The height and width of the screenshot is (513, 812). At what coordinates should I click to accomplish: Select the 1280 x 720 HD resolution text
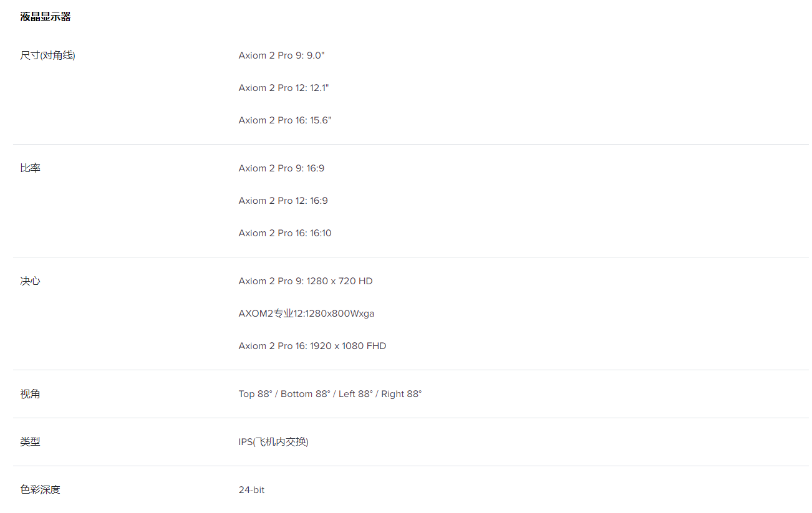point(340,281)
